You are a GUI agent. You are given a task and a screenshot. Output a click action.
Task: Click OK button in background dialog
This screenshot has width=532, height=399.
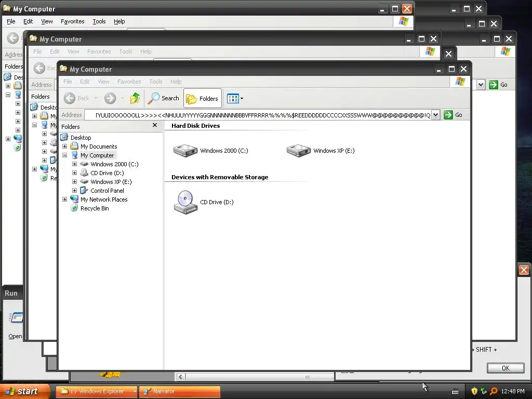click(x=506, y=368)
